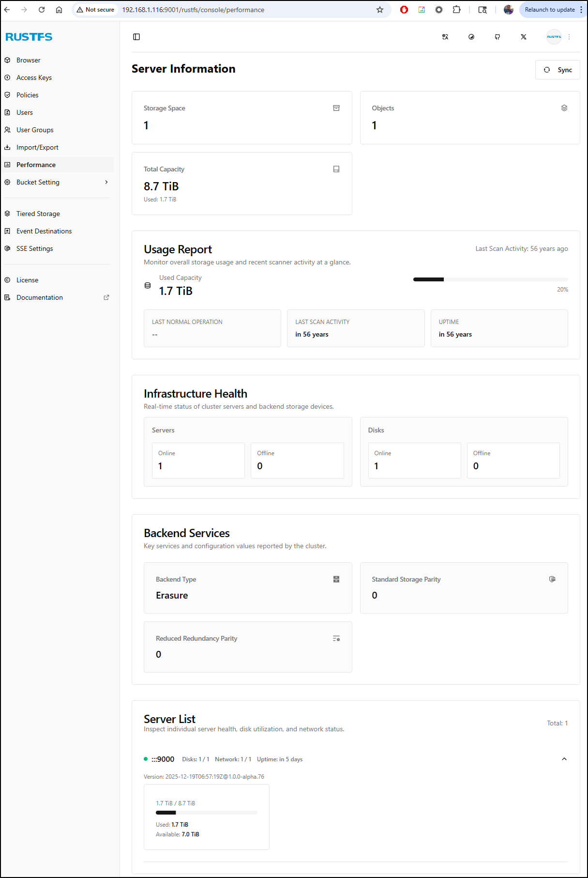Expand the Bucket Setting submenu
588x878 pixels.
[106, 182]
